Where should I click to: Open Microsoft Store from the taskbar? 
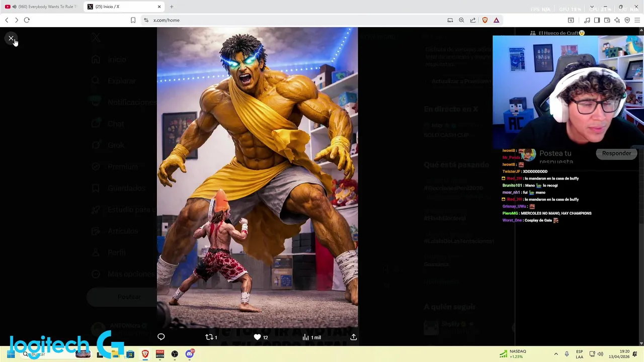130,354
